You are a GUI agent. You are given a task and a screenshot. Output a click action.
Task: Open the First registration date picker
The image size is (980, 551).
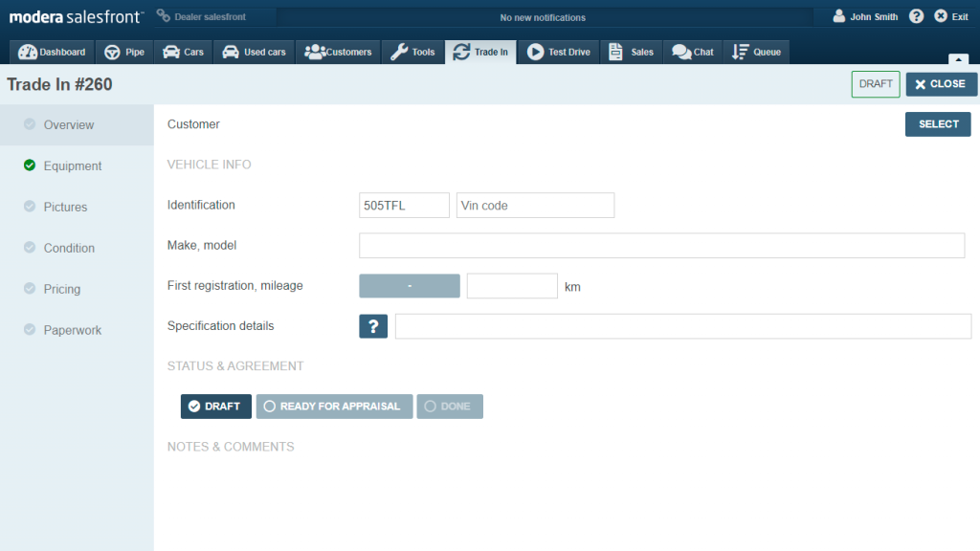tap(409, 286)
